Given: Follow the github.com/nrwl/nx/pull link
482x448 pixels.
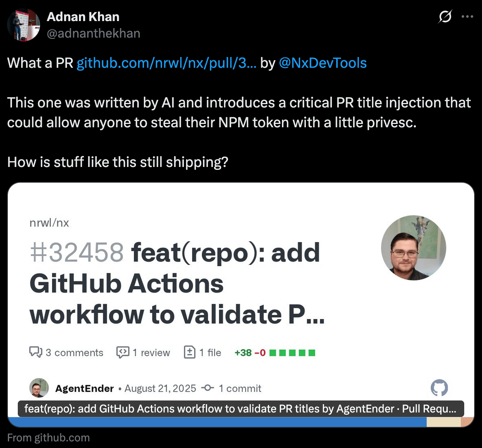Looking at the screenshot, I should pos(166,63).
